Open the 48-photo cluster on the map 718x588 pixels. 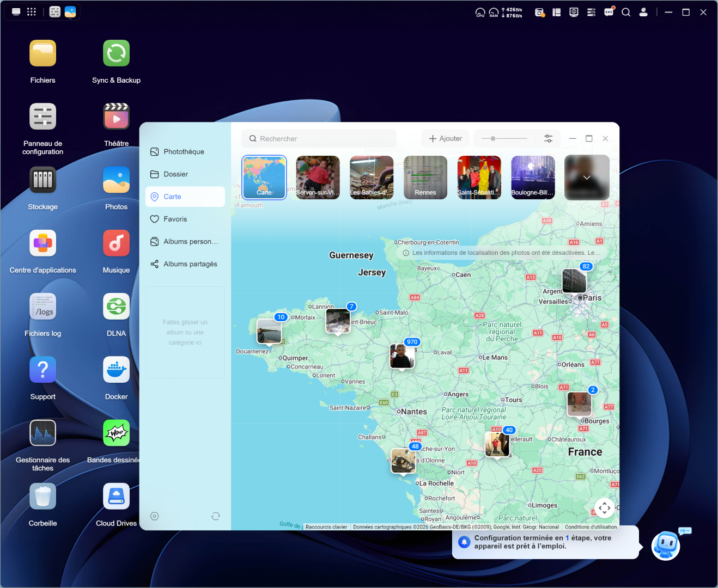[404, 461]
